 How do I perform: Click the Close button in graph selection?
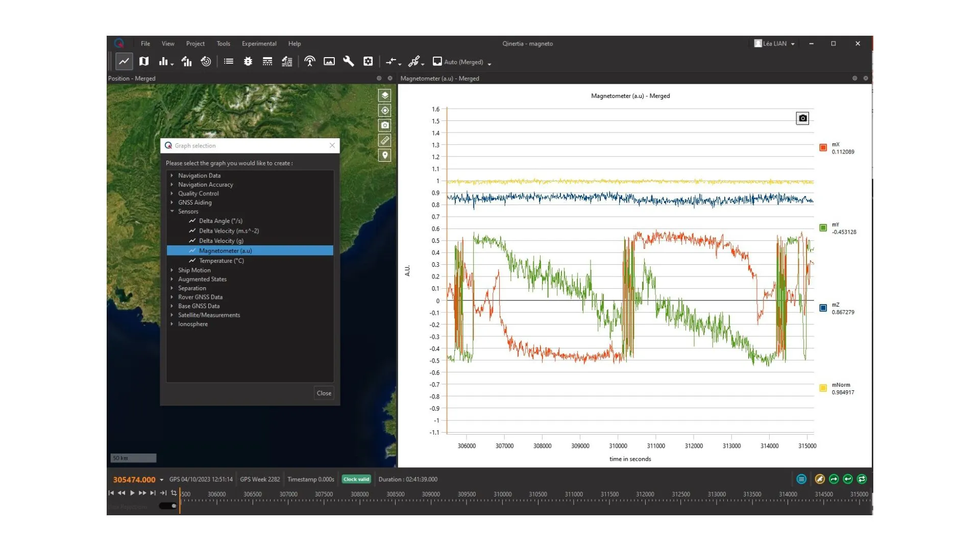tap(324, 393)
